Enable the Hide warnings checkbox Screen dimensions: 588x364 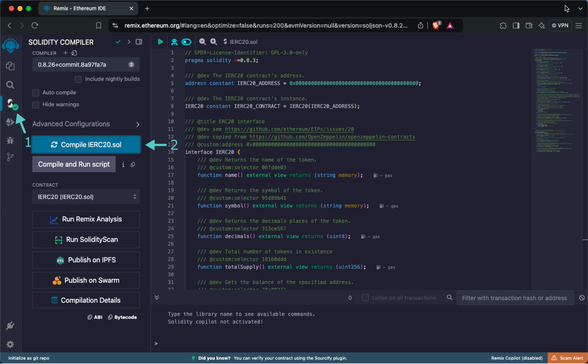(36, 105)
